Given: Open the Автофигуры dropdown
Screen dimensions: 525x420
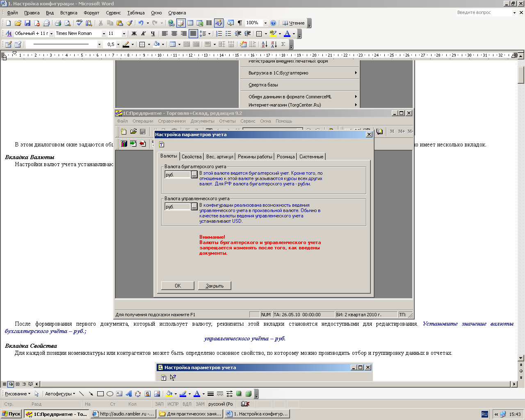Looking at the screenshot, I should [x=60, y=394].
